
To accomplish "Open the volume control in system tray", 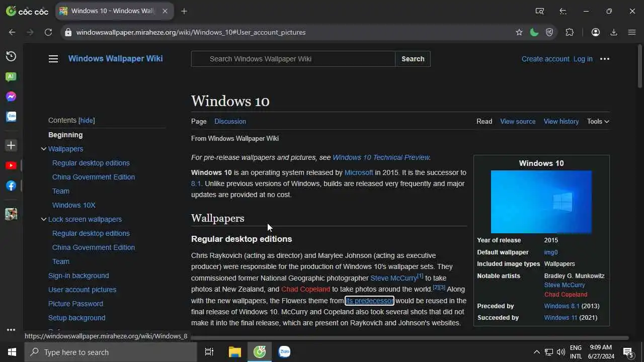I will pos(561,352).
